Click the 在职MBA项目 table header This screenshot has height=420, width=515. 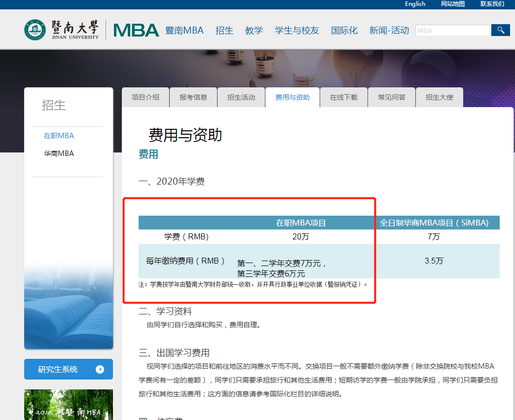301,223
